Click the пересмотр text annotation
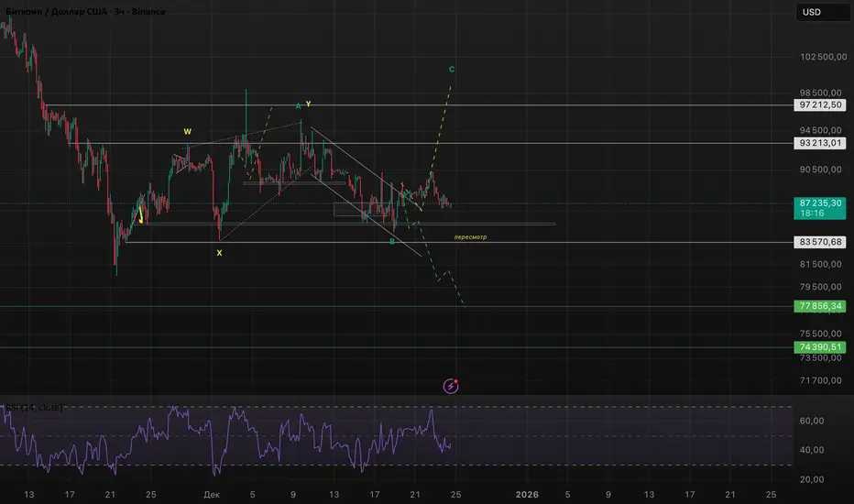 [x=471, y=237]
